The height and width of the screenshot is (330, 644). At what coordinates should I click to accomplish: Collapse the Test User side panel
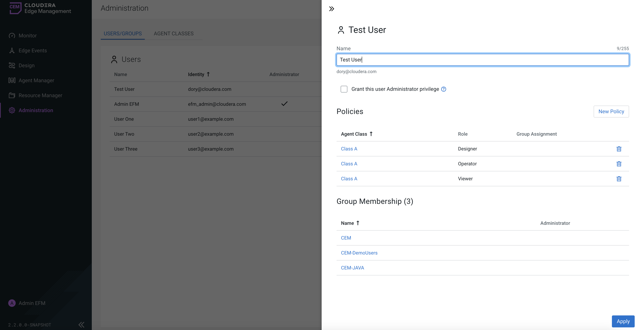point(332,9)
